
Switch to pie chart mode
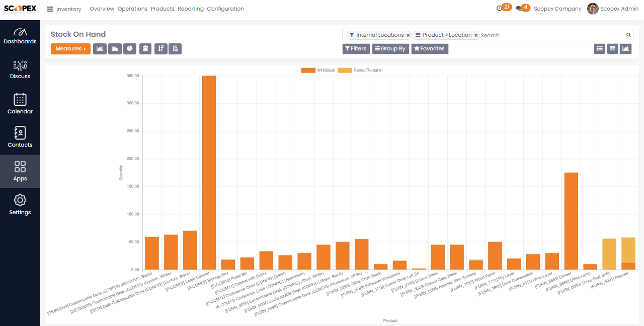pyautogui.click(x=130, y=49)
